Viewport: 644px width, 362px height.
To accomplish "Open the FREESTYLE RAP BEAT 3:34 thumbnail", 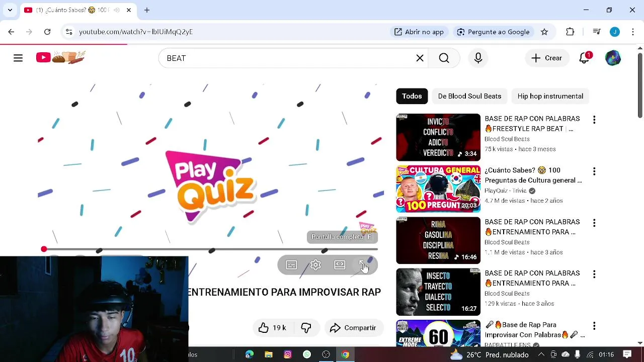I will (438, 137).
